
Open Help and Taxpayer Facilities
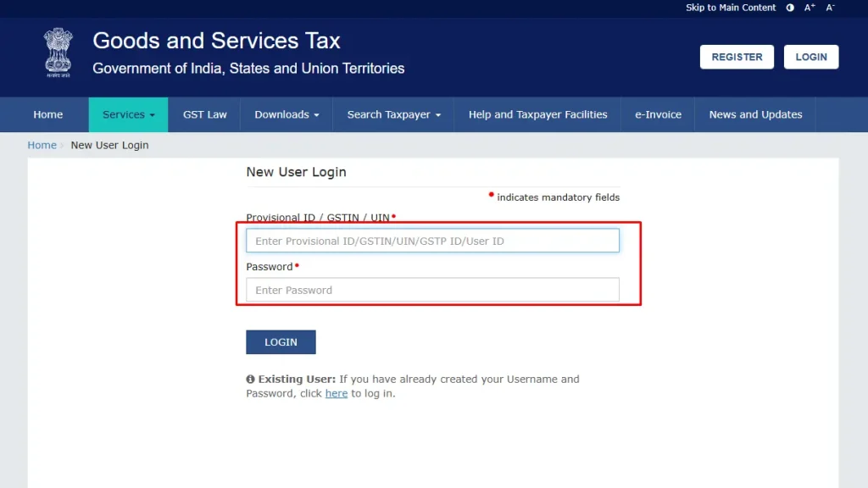(x=537, y=114)
